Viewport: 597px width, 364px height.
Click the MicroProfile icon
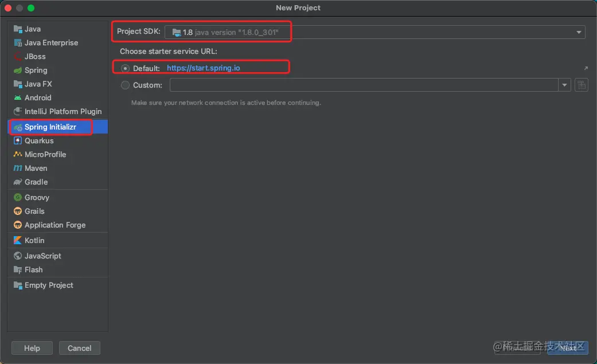coord(18,155)
